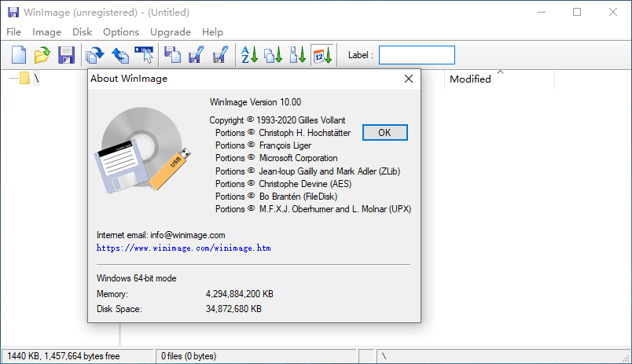The height and width of the screenshot is (364, 632).
Task: Click the Inject files toolbar icon
Action: [94, 55]
